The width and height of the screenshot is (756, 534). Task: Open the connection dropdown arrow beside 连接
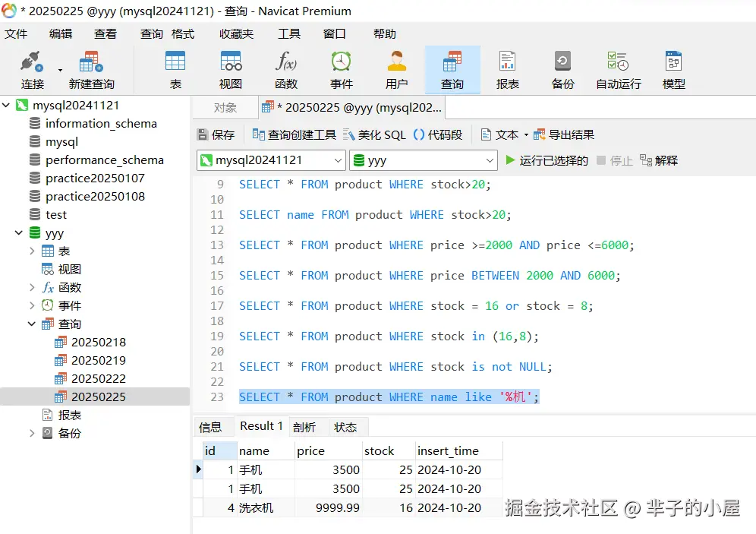pos(60,71)
